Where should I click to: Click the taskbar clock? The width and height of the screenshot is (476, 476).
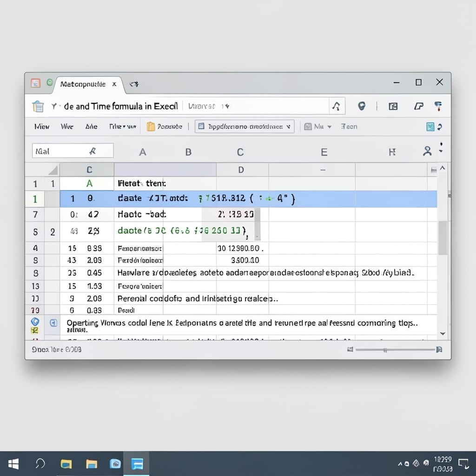point(443,464)
